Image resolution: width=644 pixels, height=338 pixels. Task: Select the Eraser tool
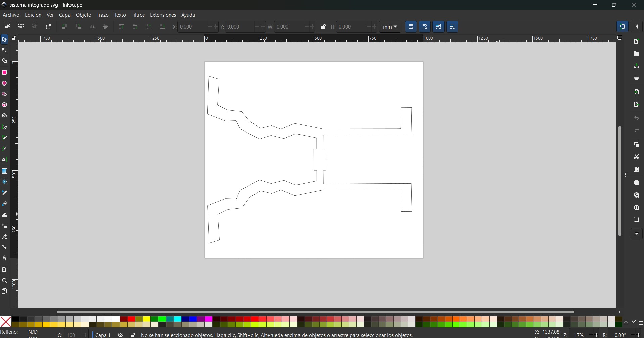point(4,237)
